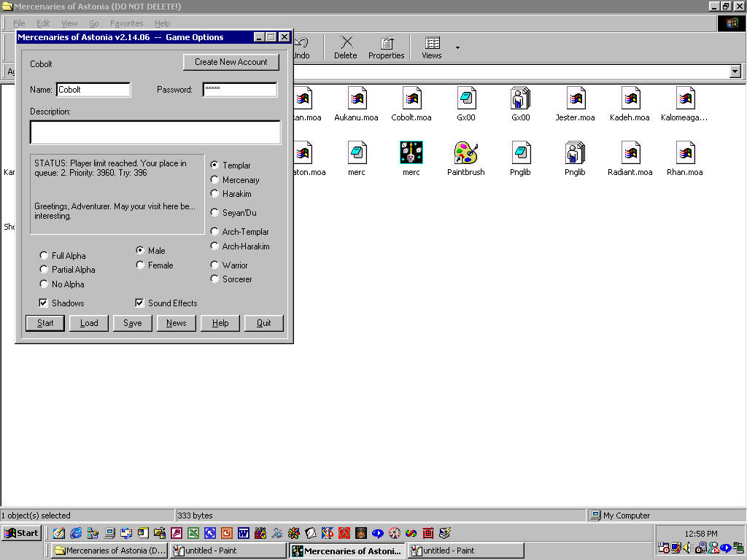Viewport: 747px width, 560px height.
Task: Open the File menu in Explorer
Action: tap(19, 23)
